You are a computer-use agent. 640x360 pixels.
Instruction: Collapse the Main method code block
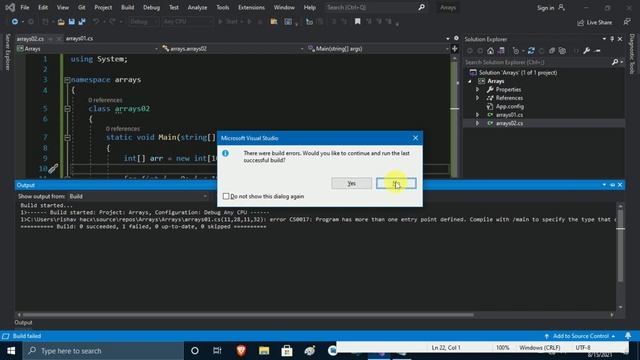coord(67,138)
